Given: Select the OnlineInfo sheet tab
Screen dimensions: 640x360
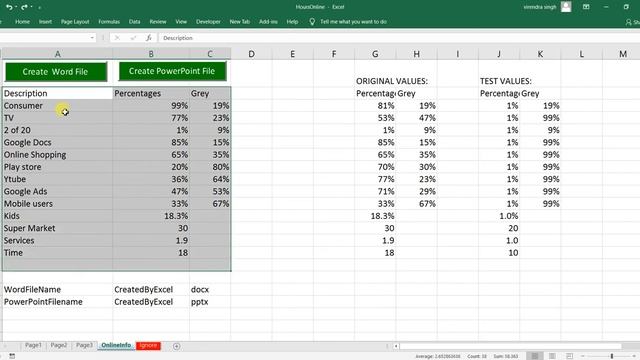Looking at the screenshot, I should point(116,345).
